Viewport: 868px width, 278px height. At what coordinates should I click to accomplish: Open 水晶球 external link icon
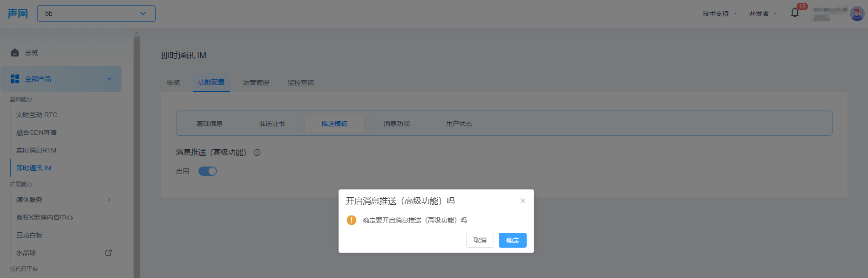pyautogui.click(x=108, y=253)
